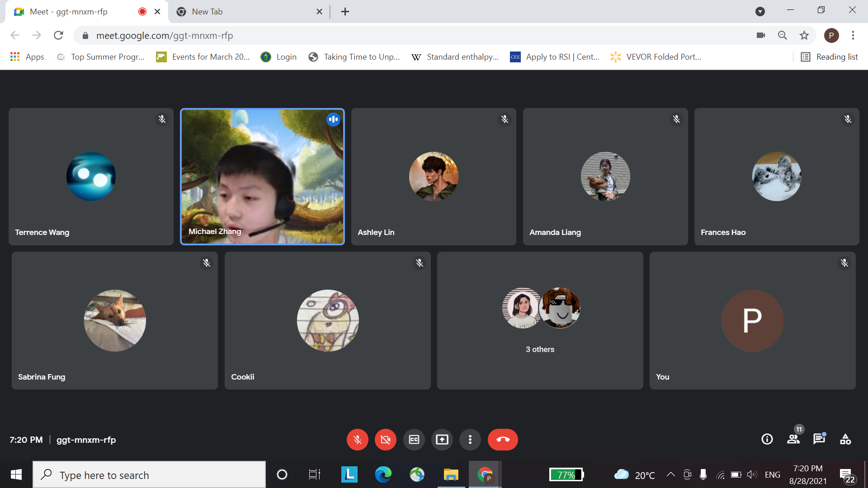Open the chat with everyone panel
Screen dimensions: 868x488
pos(819,439)
